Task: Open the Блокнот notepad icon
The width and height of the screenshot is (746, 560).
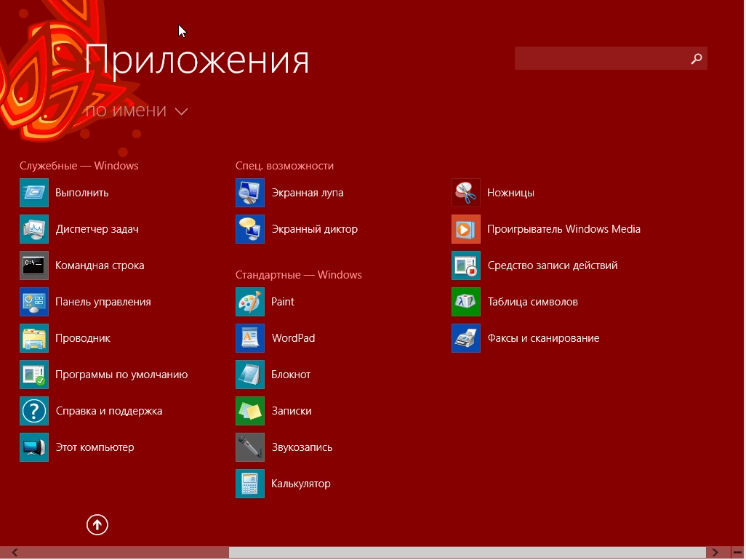Action: coord(250,375)
